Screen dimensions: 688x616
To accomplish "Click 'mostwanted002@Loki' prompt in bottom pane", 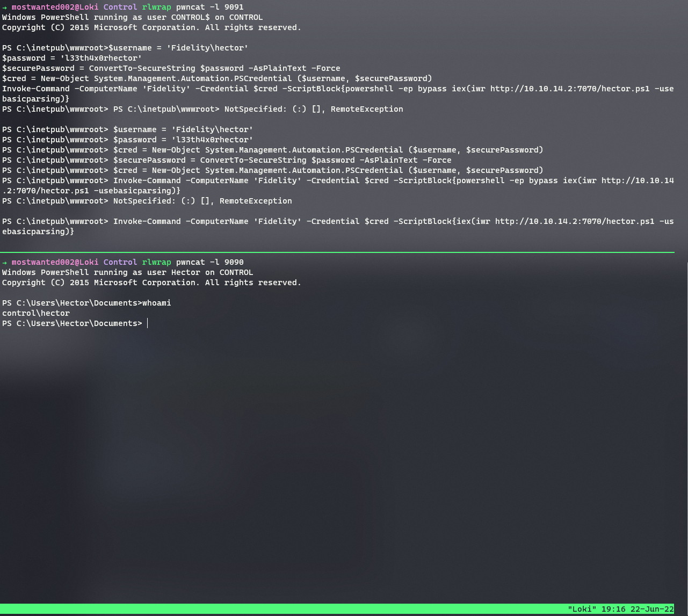I will pyautogui.click(x=55, y=262).
